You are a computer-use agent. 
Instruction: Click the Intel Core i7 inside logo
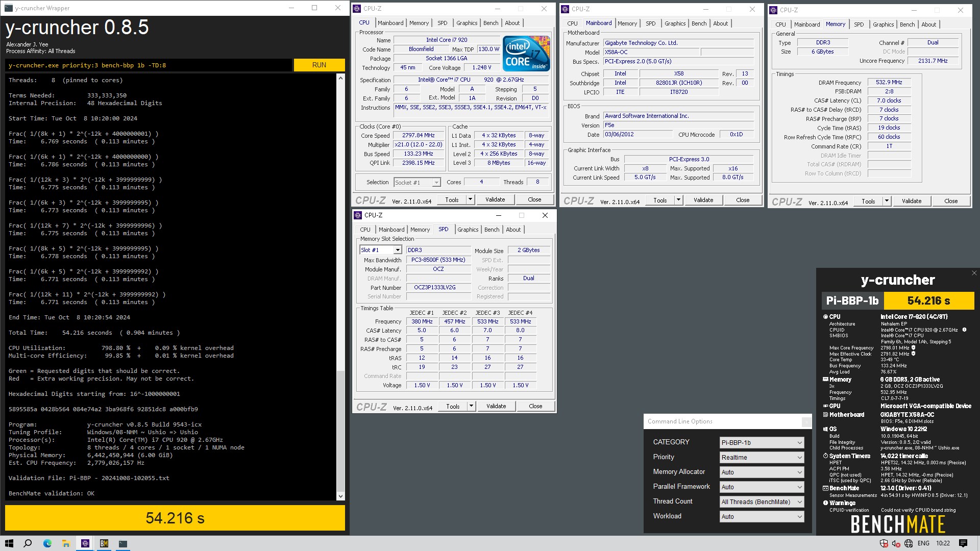click(526, 54)
